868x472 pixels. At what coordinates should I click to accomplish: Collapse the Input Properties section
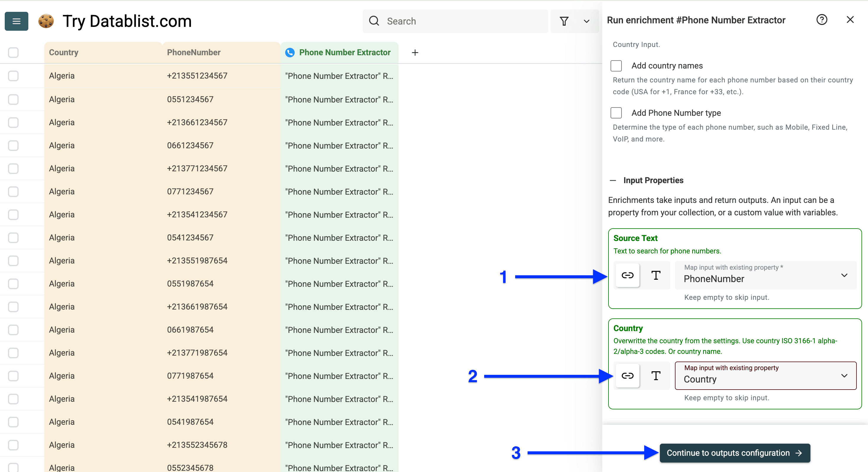coord(613,180)
